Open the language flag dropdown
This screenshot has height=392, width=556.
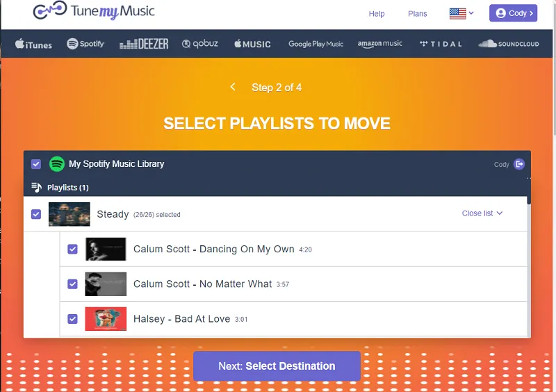pyautogui.click(x=461, y=13)
